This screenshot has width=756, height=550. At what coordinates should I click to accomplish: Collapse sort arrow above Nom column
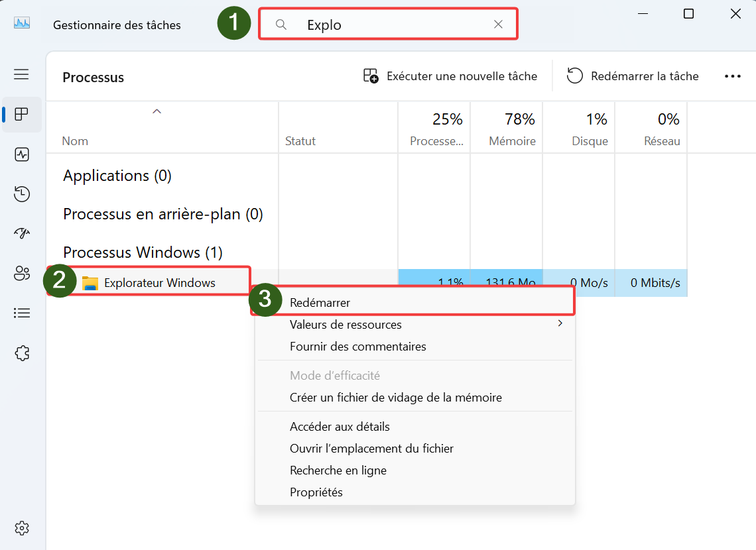click(x=157, y=111)
